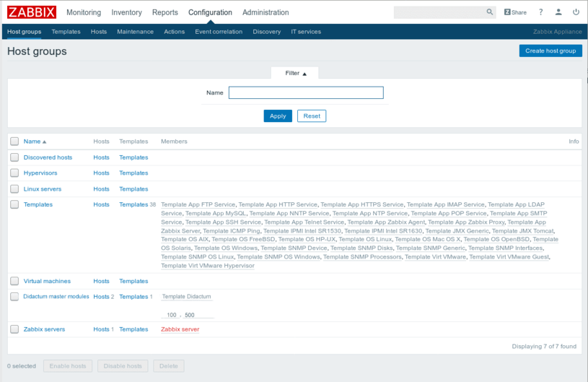Open Hosts link for Linux servers
The width and height of the screenshot is (588, 382).
[101, 188]
